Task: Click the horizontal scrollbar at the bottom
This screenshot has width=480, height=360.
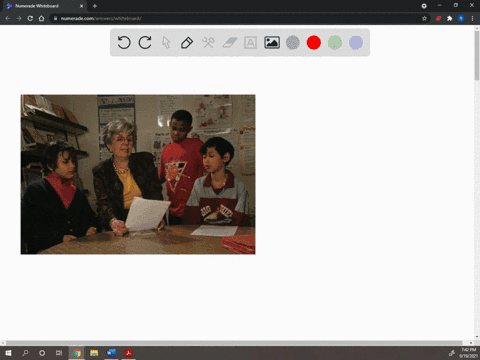Action: (234, 343)
